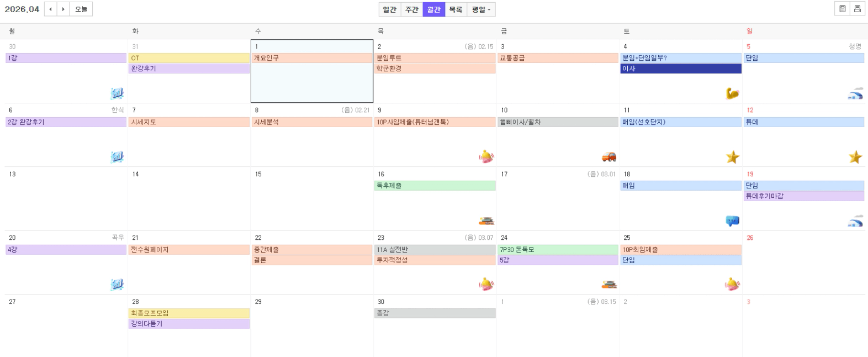Screen dimensions: 868x357
Task: Click the chart sticker on March 30
Action: (117, 93)
